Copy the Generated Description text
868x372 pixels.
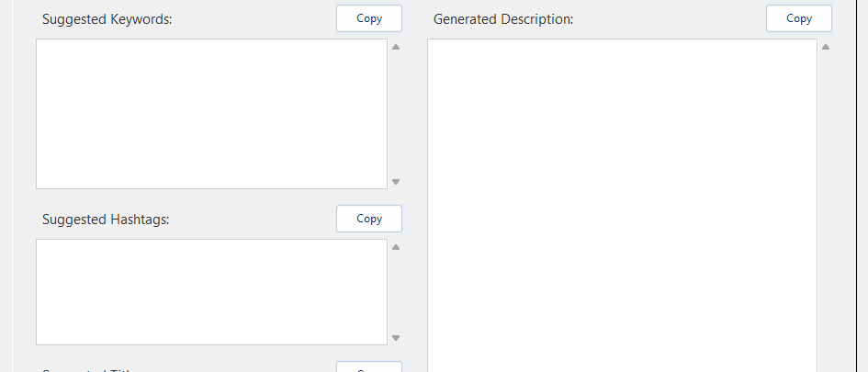click(x=798, y=18)
